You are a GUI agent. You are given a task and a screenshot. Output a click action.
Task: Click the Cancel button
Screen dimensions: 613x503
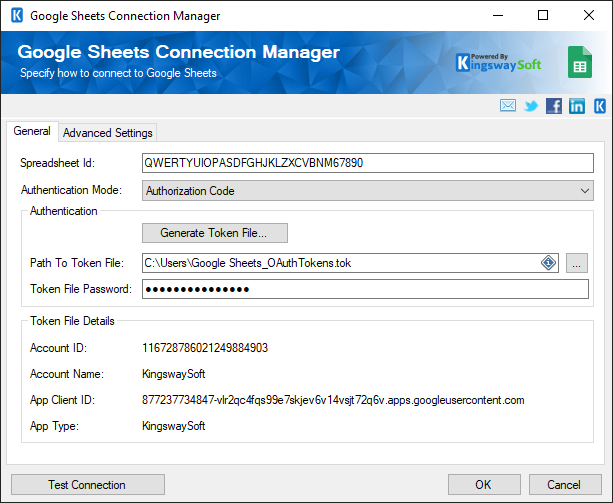565,485
